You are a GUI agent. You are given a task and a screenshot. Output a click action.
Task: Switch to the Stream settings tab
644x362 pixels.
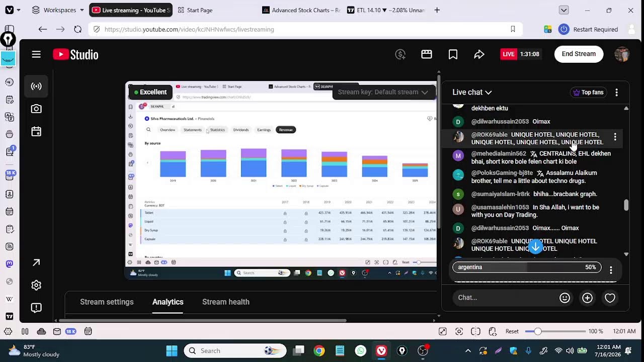click(107, 302)
